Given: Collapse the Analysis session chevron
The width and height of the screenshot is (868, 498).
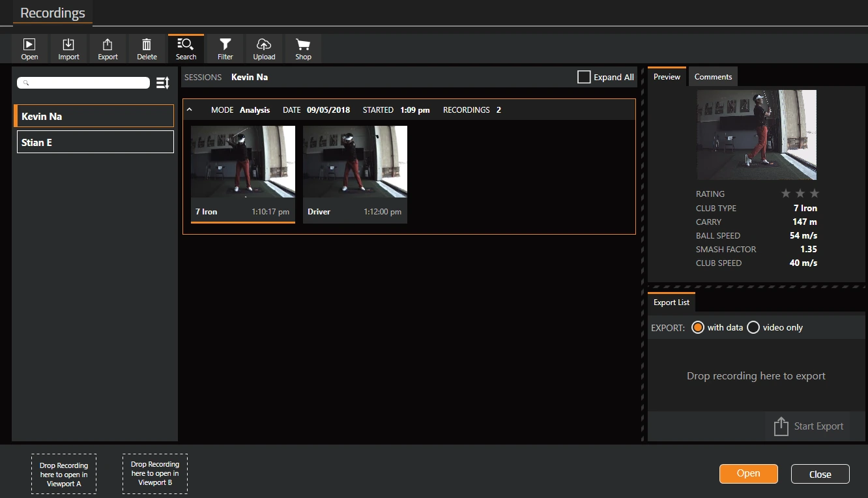Looking at the screenshot, I should 190,110.
